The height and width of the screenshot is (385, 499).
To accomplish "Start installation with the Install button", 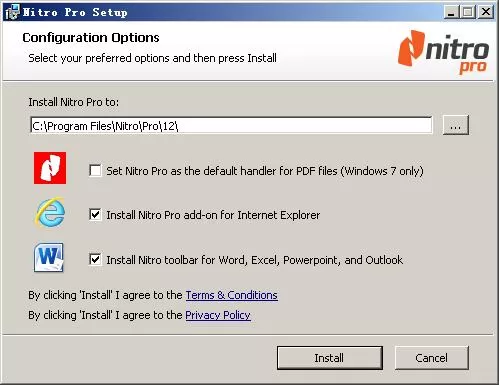I will [330, 358].
